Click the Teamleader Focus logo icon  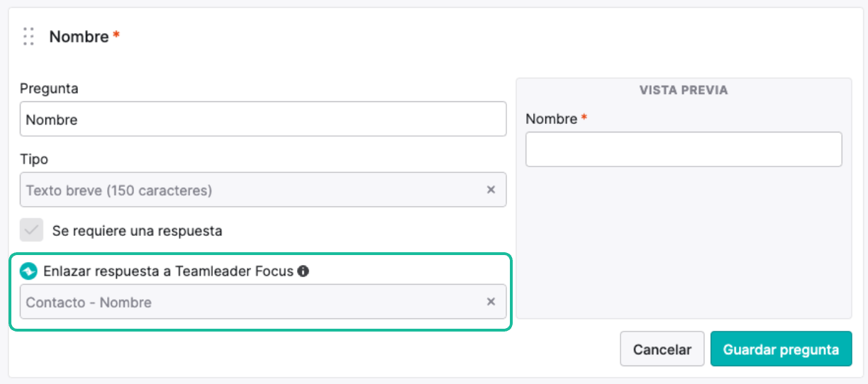click(x=28, y=271)
